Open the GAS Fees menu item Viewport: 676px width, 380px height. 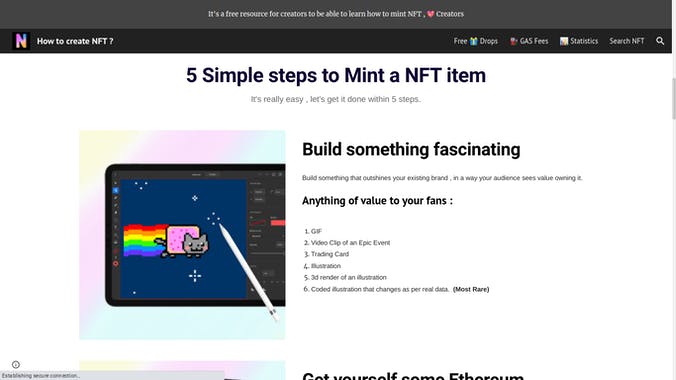529,41
